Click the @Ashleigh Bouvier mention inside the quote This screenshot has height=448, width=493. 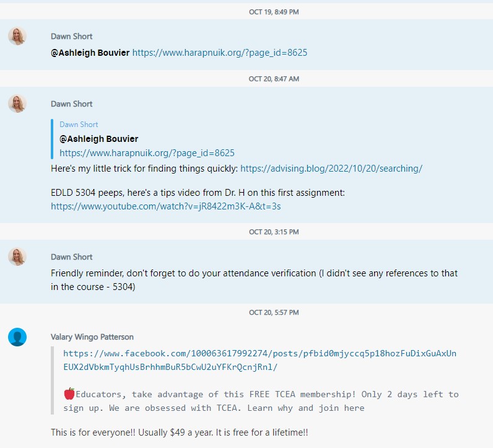pyautogui.click(x=99, y=139)
